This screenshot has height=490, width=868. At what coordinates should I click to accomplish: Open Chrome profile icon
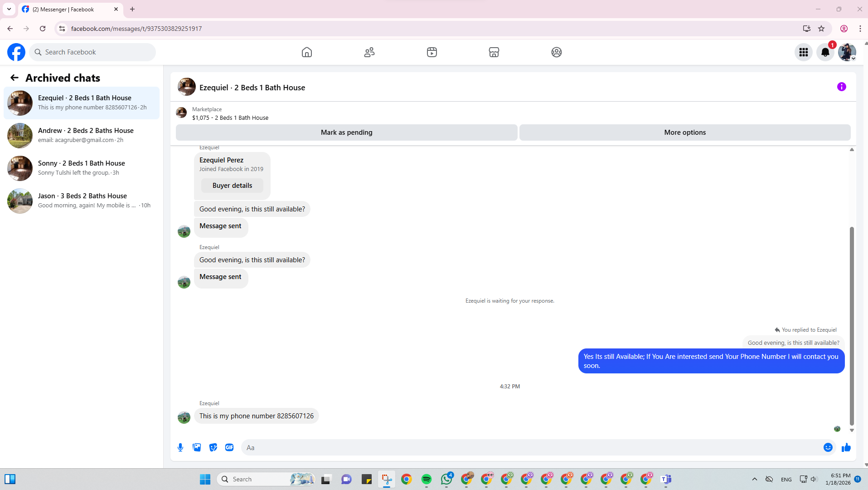click(844, 29)
